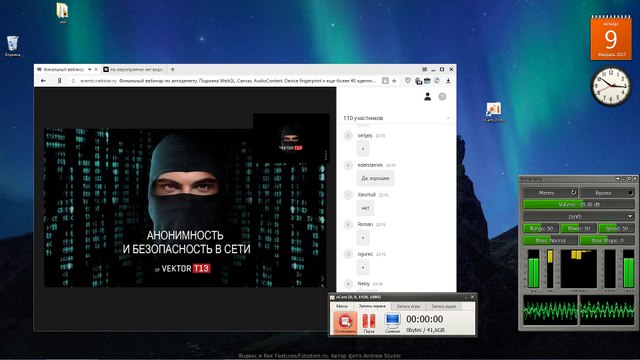Open the oCam shortcut on the desktop
The image size is (640, 360).
coord(493,112)
